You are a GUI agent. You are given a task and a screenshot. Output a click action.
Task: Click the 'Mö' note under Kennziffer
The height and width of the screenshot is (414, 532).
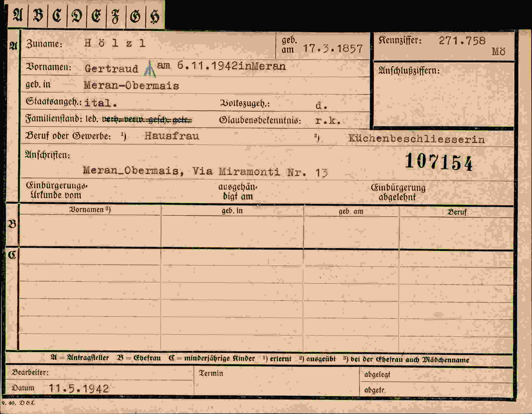pos(498,52)
